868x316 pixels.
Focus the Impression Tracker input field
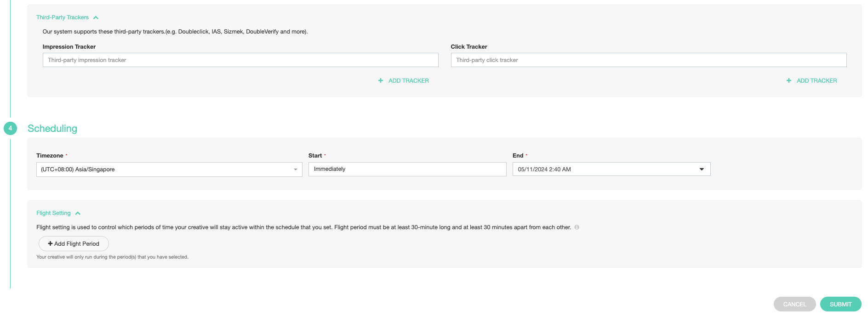(240, 60)
